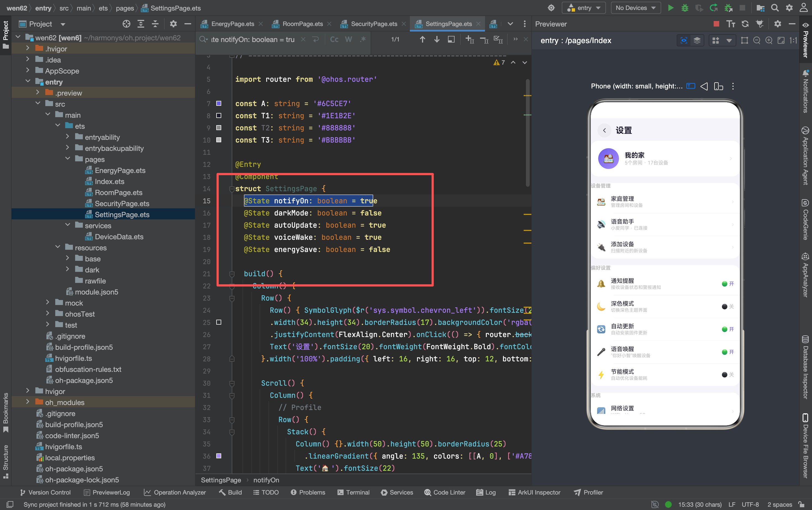Select opened file target icon in Project panel
Image resolution: width=812 pixels, height=510 pixels.
tap(126, 23)
